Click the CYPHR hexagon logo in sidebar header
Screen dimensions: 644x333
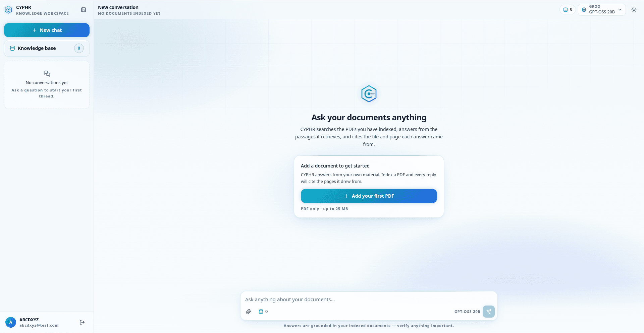(x=8, y=10)
